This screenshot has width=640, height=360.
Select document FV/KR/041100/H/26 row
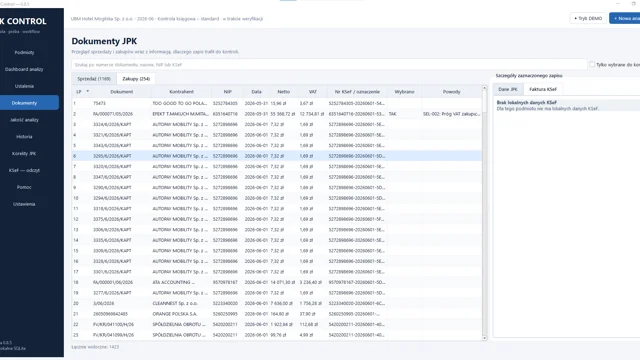[277, 324]
